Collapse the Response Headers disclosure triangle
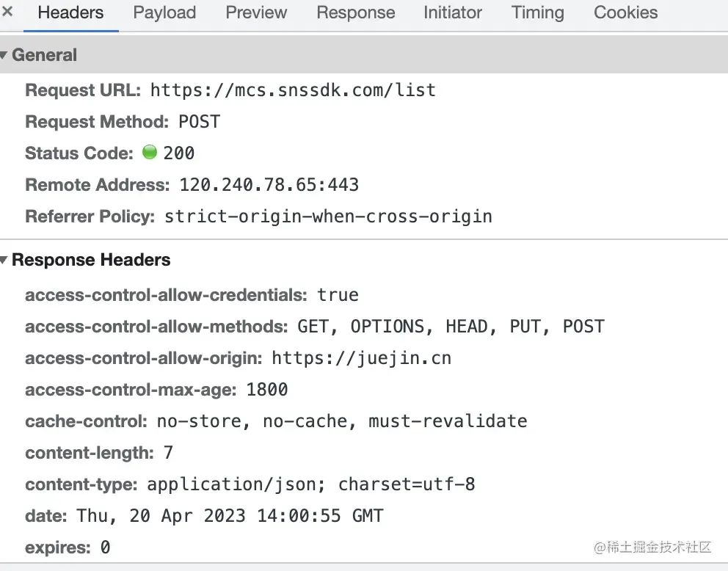The image size is (728, 571). coord(4,260)
